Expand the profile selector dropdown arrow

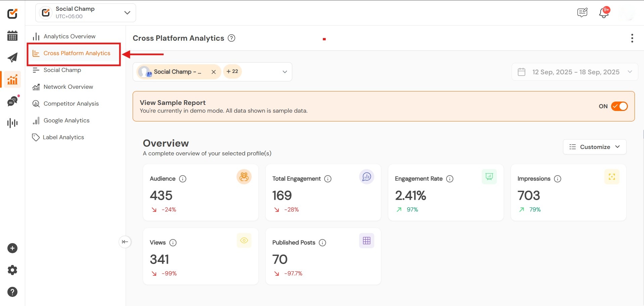[285, 72]
